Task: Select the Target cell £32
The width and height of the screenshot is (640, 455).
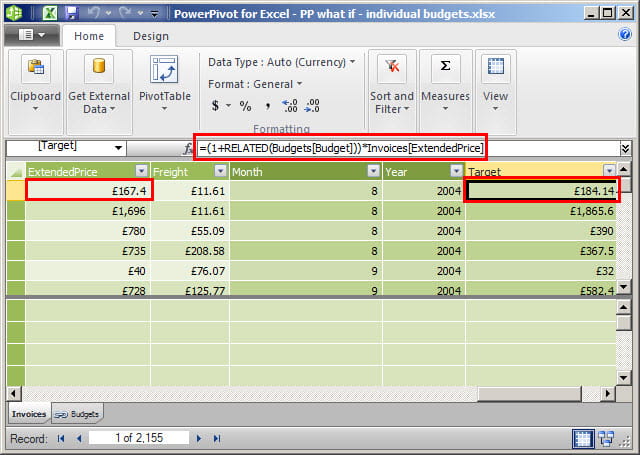Action: click(x=541, y=271)
